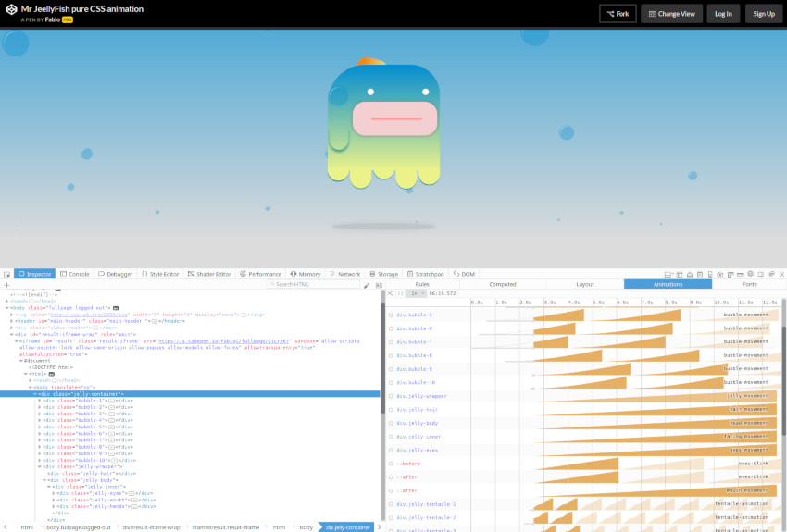Collapse the jelly-wrapper div node
Image resolution: width=787 pixels, height=532 pixels.
coord(39,466)
